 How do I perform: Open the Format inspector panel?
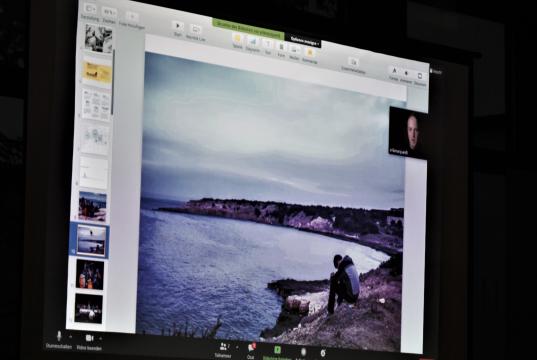tap(394, 74)
